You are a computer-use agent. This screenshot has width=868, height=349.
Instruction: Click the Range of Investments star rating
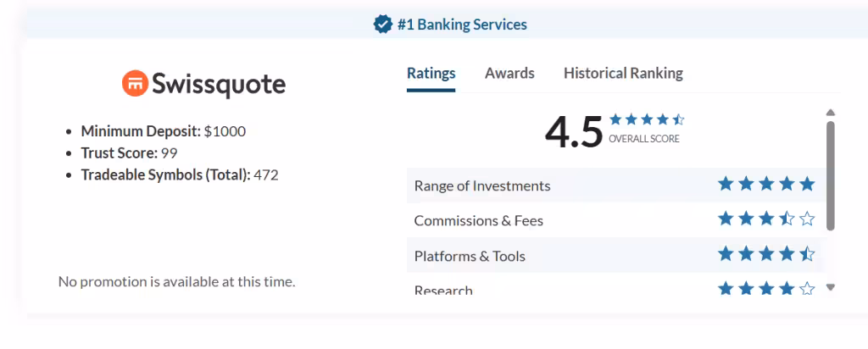(766, 185)
